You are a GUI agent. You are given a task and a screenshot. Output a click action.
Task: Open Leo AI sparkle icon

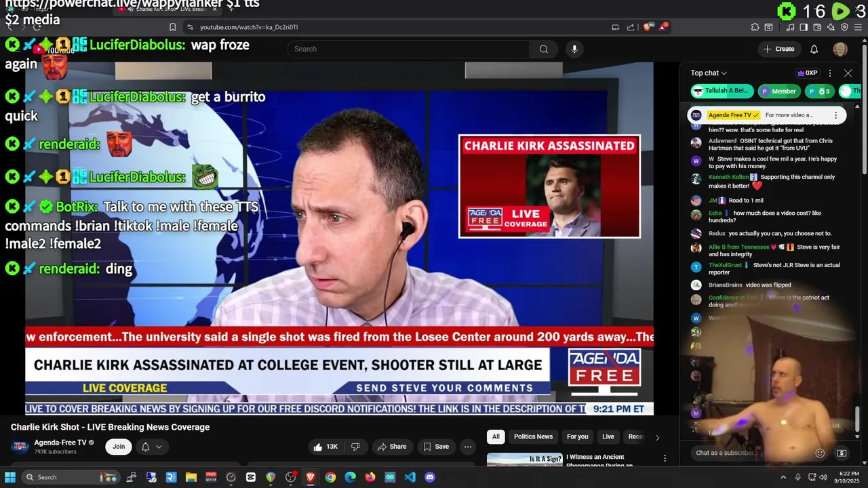(831, 27)
